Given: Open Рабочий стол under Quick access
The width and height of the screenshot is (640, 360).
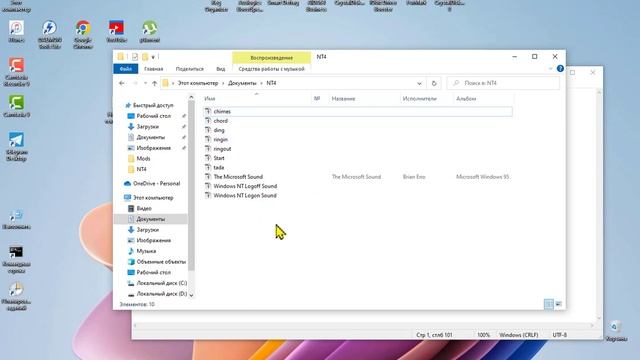Looking at the screenshot, I should coord(153,116).
